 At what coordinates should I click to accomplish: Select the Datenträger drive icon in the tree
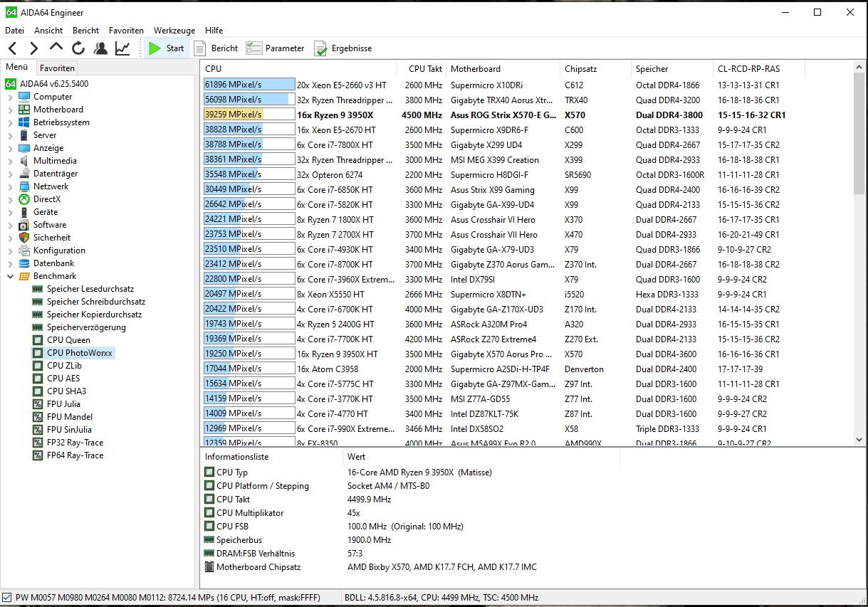(25, 174)
